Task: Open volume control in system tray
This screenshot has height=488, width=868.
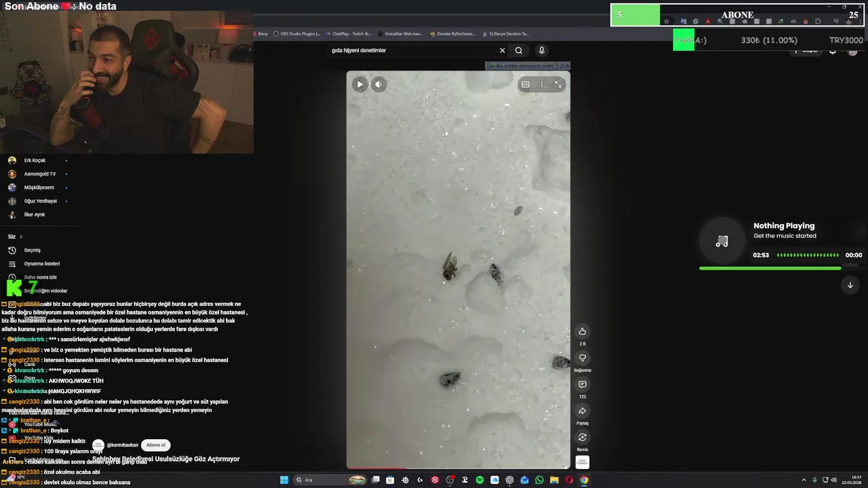Action: [833, 480]
